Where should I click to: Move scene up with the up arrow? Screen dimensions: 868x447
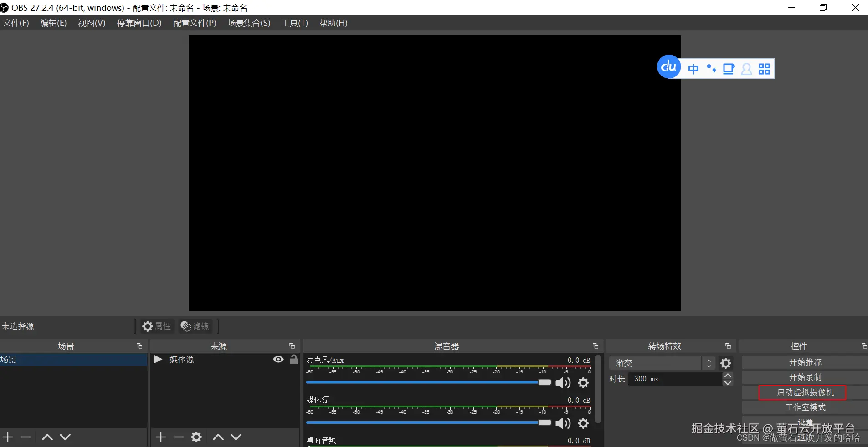point(47,437)
